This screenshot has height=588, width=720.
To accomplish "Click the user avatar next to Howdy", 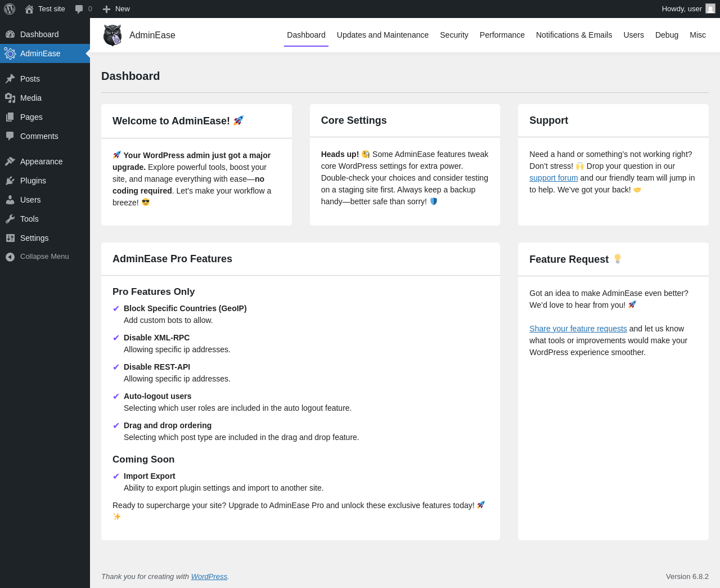I will click(710, 8).
